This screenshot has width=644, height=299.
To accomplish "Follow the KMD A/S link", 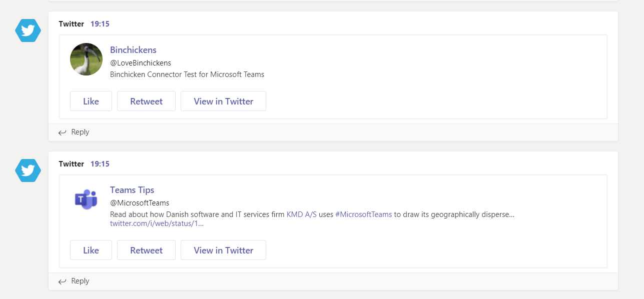I will click(x=301, y=214).
